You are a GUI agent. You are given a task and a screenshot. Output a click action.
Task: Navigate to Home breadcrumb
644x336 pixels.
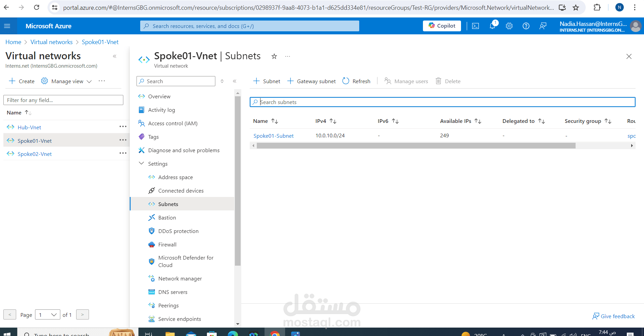coord(13,42)
